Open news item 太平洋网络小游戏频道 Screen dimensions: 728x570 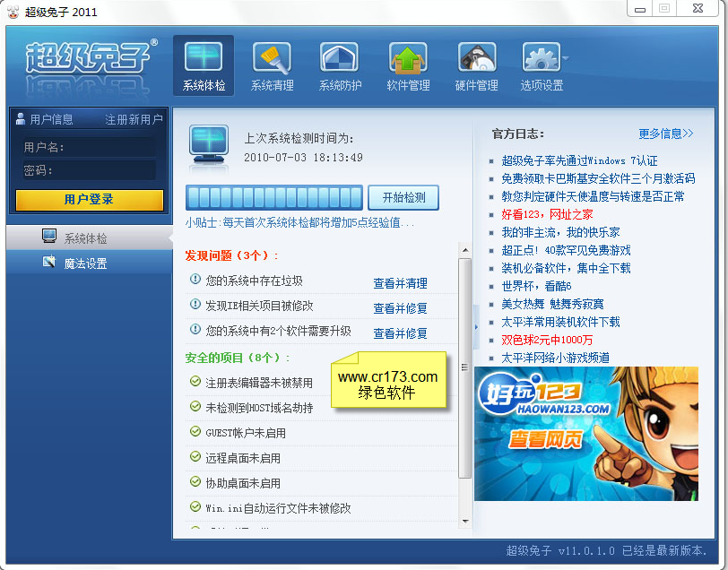(555, 358)
